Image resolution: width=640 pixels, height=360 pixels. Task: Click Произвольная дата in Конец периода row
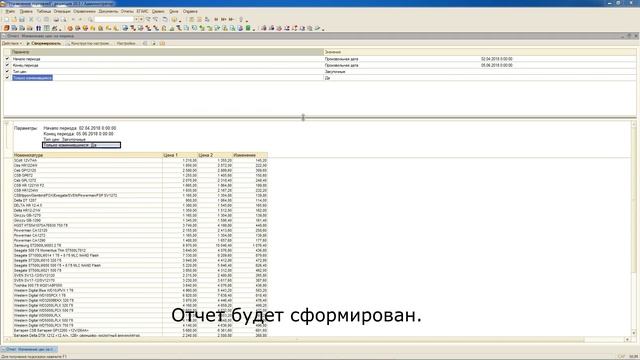[341, 65]
